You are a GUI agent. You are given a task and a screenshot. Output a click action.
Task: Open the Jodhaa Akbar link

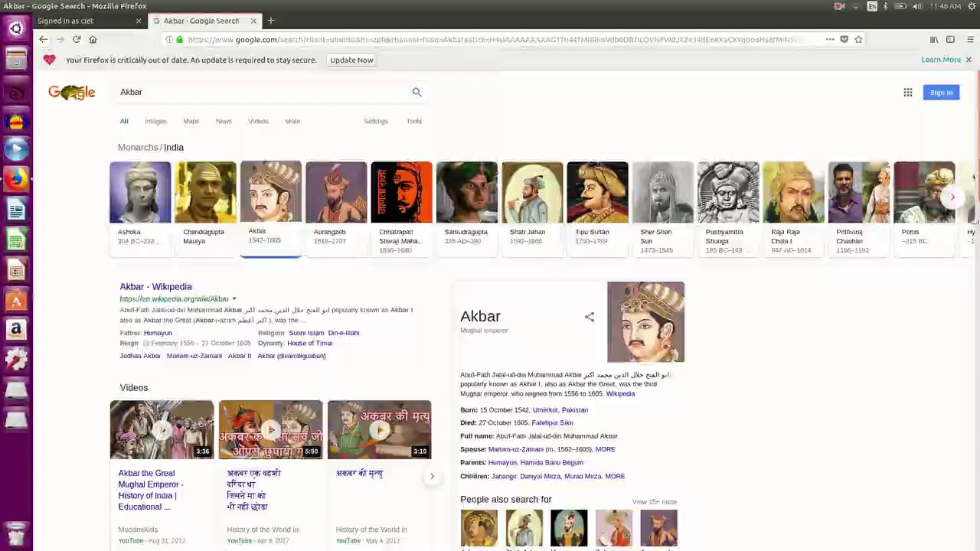coord(140,356)
